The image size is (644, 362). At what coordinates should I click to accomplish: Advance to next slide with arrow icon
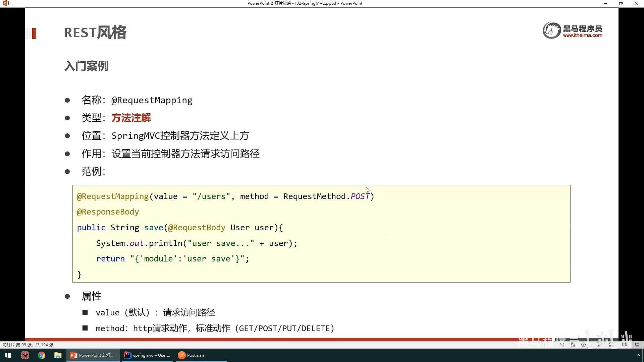tap(583, 345)
